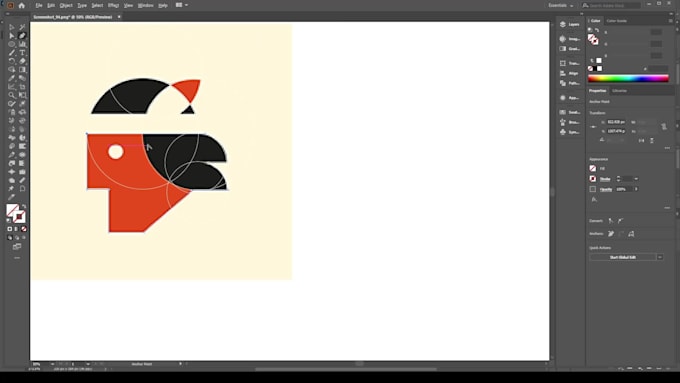Toggle constrain width and height proportions
This screenshot has height=383, width=680.
click(x=664, y=126)
